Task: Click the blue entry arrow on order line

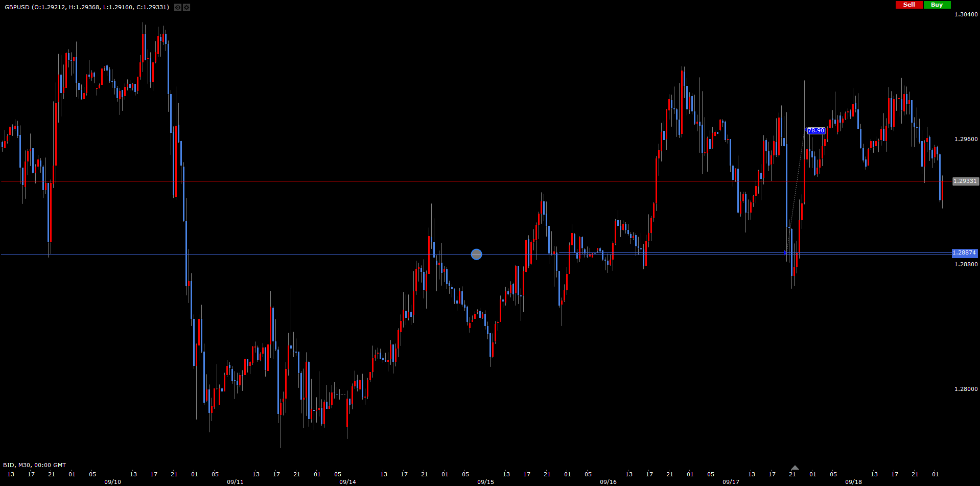Action: pos(785,252)
